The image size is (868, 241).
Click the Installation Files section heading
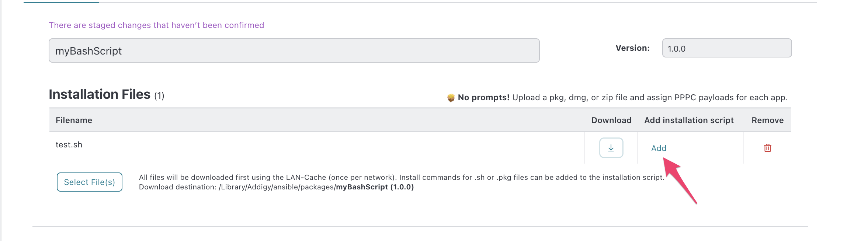coord(100,94)
